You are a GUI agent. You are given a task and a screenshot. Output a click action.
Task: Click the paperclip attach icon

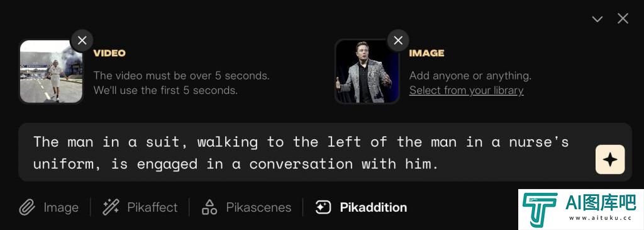tap(27, 207)
